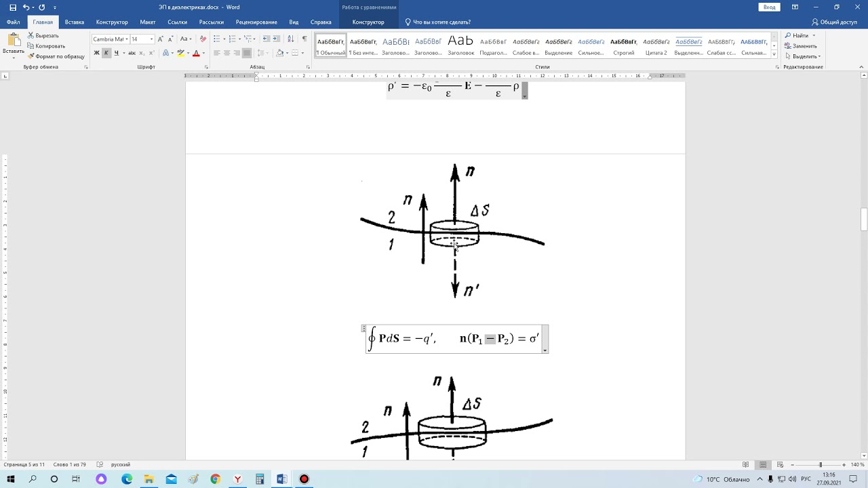Image resolution: width=868 pixels, height=488 pixels.
Task: Apply yellow text highlight color
Action: (x=181, y=53)
